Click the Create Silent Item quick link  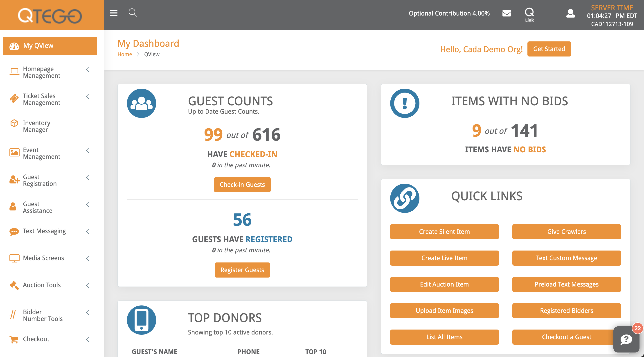(444, 231)
